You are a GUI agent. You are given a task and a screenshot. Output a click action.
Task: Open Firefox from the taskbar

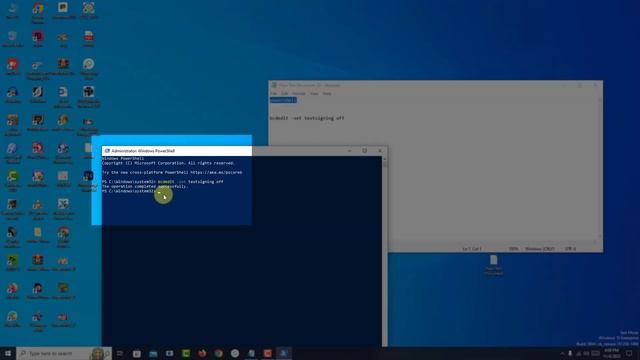tap(202, 353)
